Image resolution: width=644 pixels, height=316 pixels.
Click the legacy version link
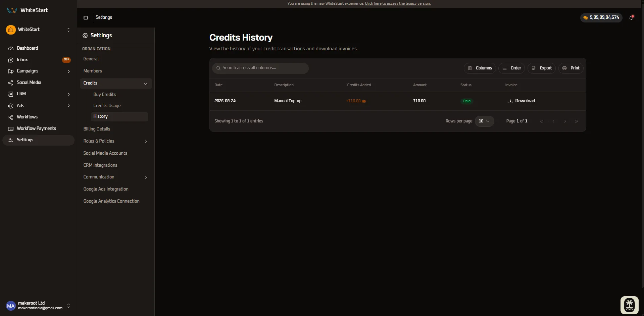pos(398,3)
